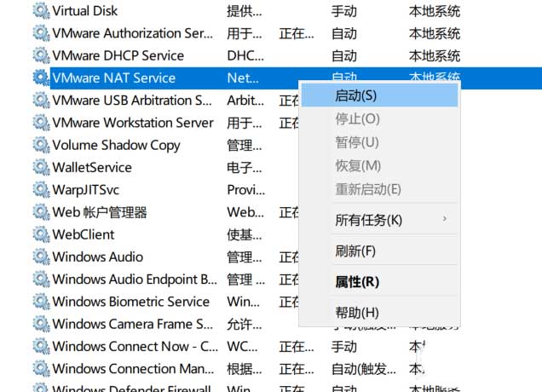Image resolution: width=542 pixels, height=392 pixels.
Task: Select Windows Connection Man... name
Action: (133, 369)
